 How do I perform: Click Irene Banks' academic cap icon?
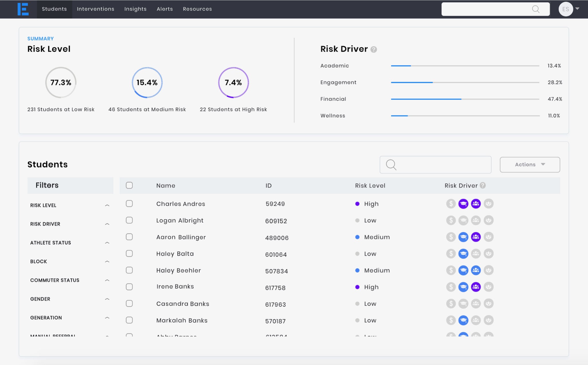pyautogui.click(x=463, y=287)
